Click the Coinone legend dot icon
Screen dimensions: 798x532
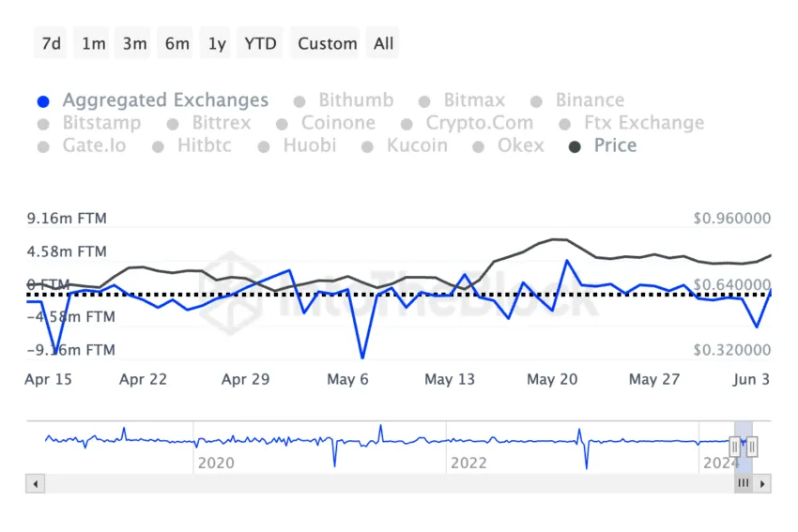(x=282, y=124)
